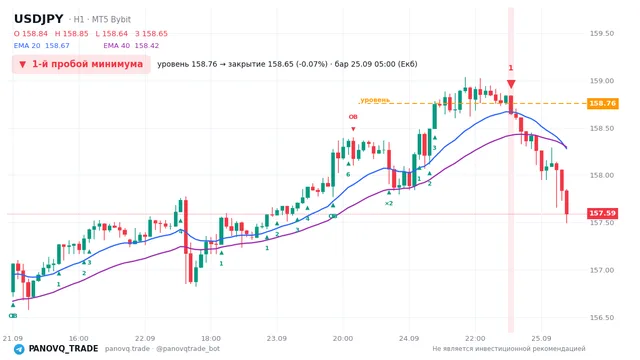Click the red breakout arrow marker numbered 1

click(x=511, y=84)
